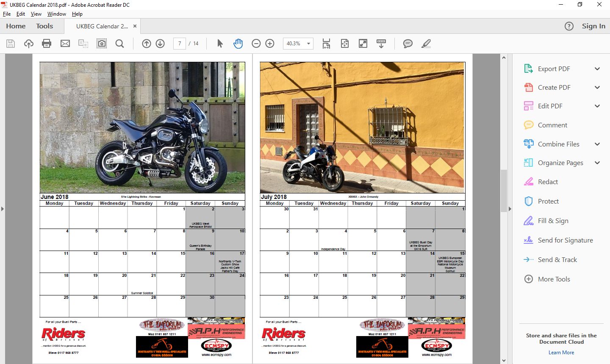
Task: Click the Sign In button
Action: tap(593, 26)
